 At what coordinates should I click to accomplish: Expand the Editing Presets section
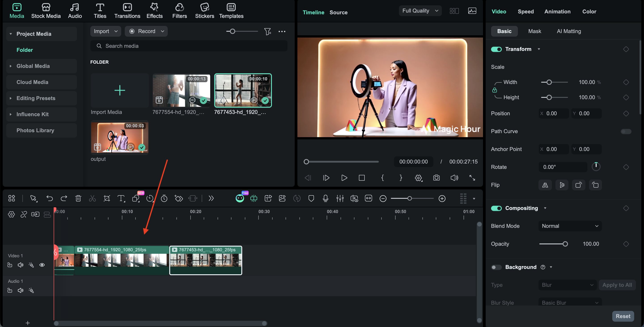click(x=36, y=98)
